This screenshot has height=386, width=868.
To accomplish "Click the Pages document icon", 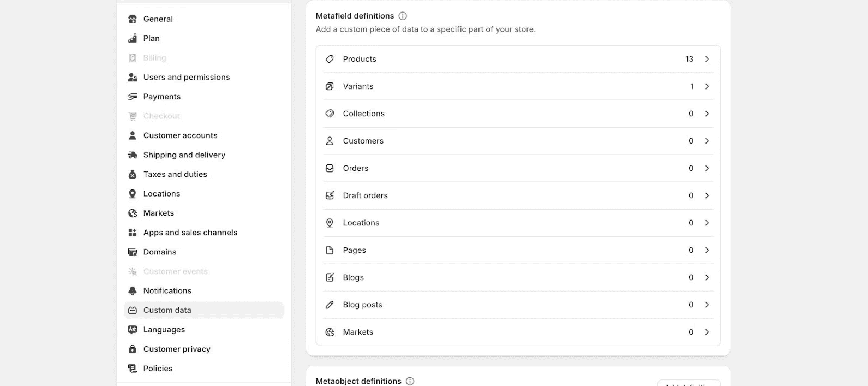I will tap(330, 250).
